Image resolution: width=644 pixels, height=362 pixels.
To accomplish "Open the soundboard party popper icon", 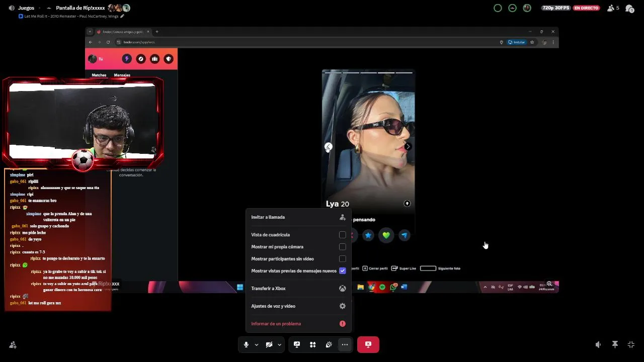I will pos(329,345).
